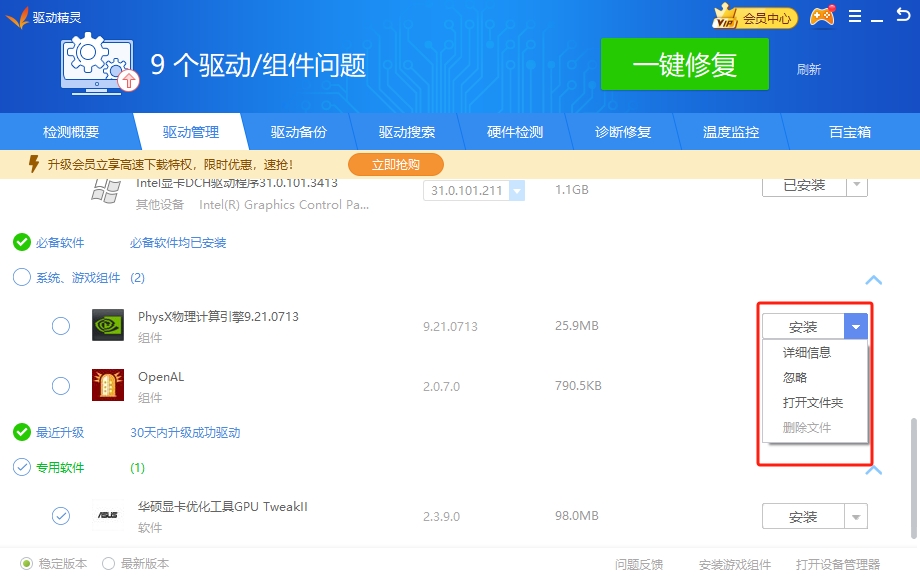Click the vertical scrollbar thumb

(x=913, y=478)
